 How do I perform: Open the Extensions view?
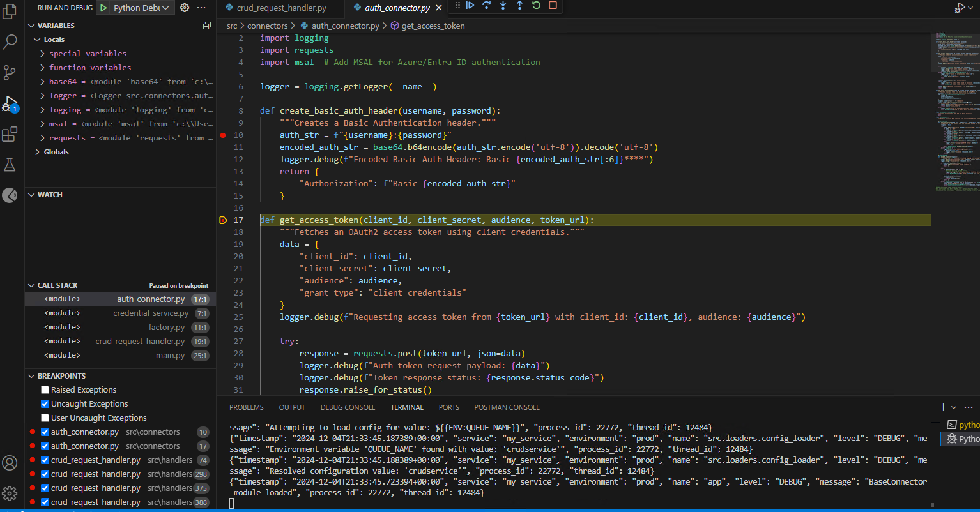click(x=10, y=134)
